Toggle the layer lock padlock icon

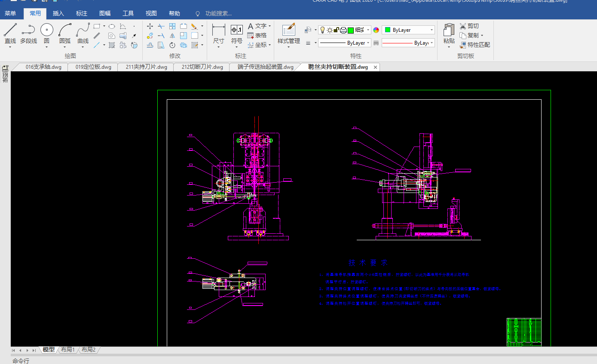coord(337,30)
